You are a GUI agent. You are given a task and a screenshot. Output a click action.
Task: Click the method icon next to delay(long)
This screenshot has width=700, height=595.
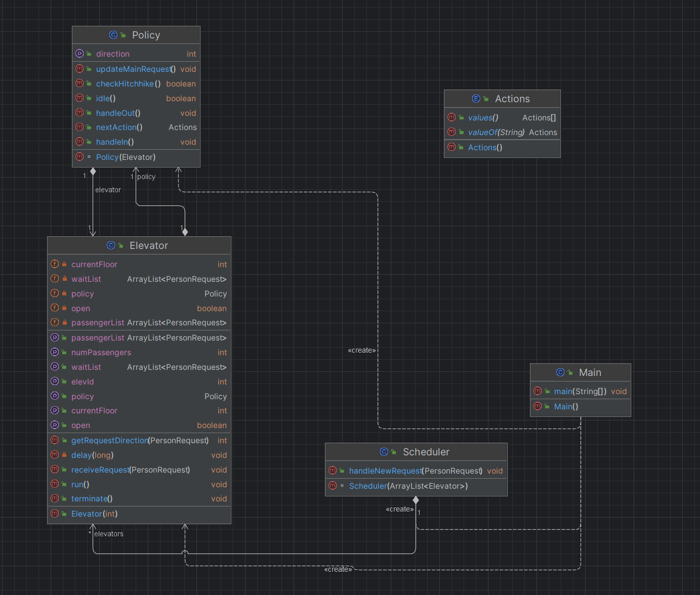pos(55,455)
